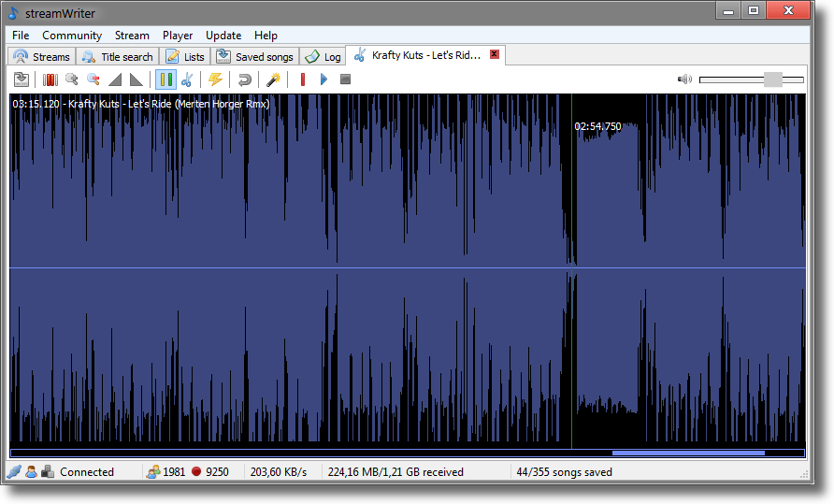
Task: Open the Player menu
Action: point(178,36)
